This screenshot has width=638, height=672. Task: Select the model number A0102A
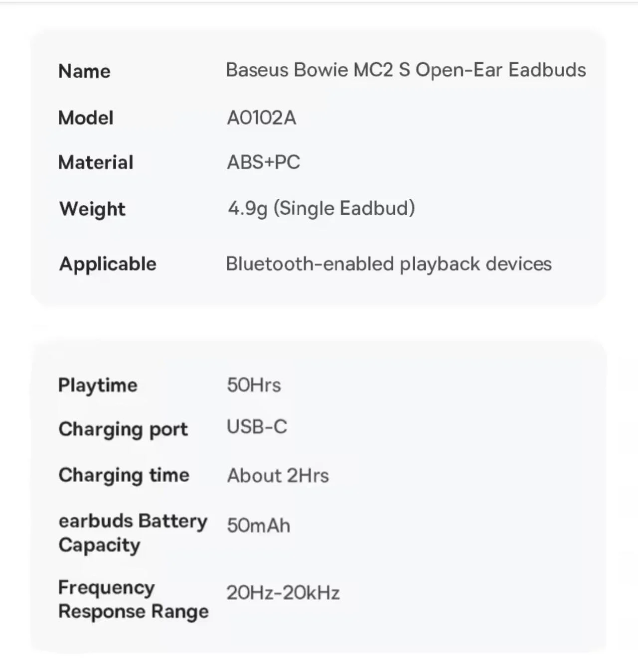tap(262, 118)
